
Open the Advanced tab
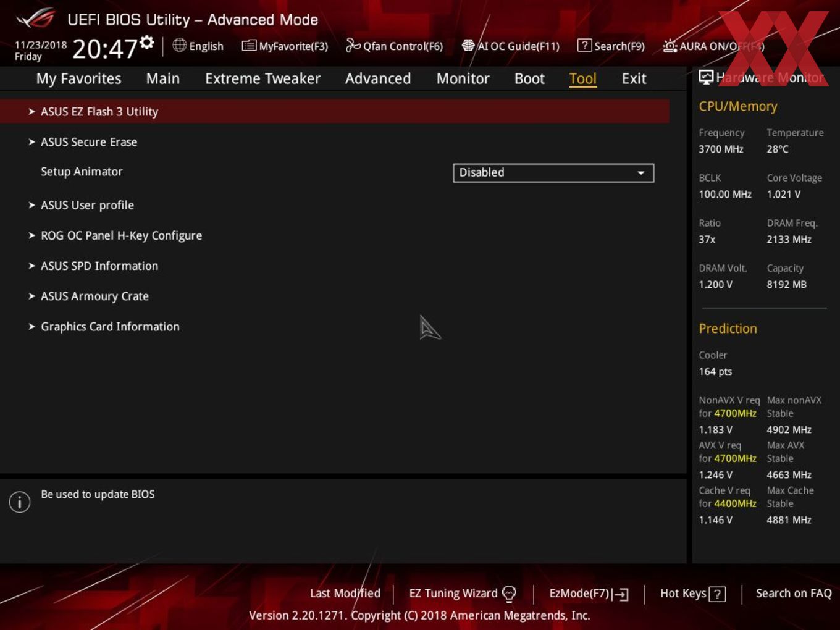pos(378,78)
